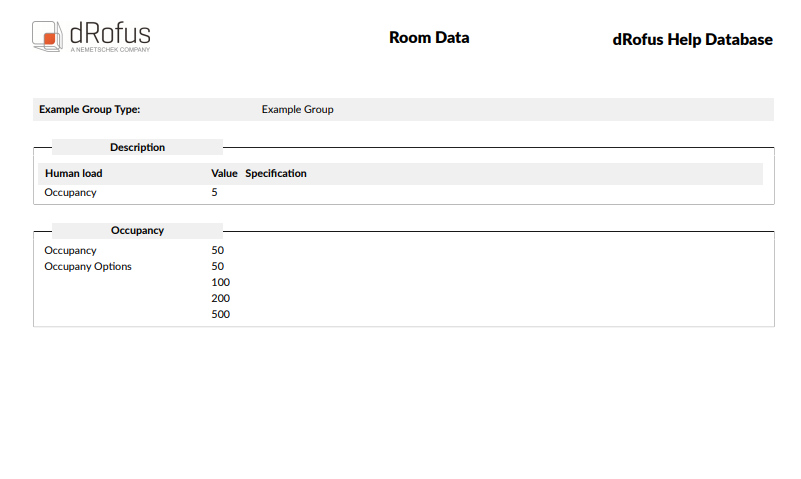Click the 'Occupany Options' label

point(88,266)
